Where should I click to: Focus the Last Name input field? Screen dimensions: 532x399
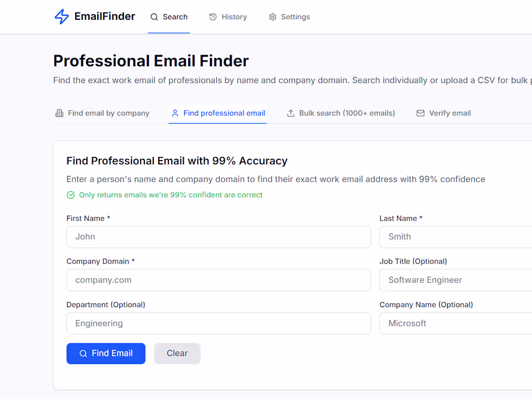tap(456, 237)
